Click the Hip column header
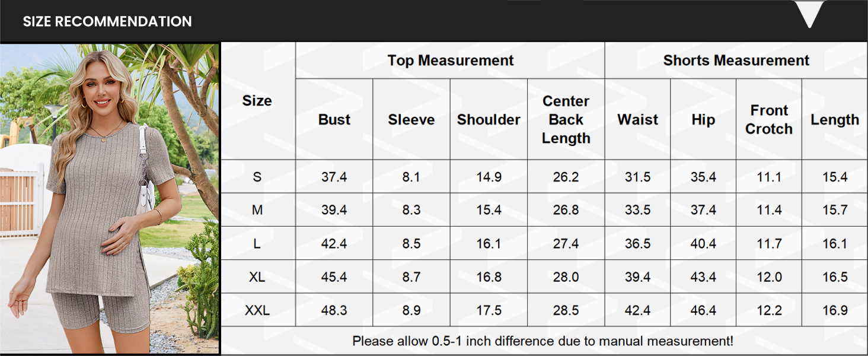868x356 pixels. click(x=703, y=119)
